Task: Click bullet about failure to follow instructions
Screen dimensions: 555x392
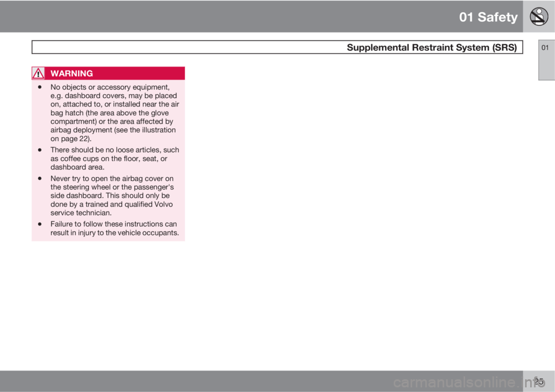Action: point(114,228)
